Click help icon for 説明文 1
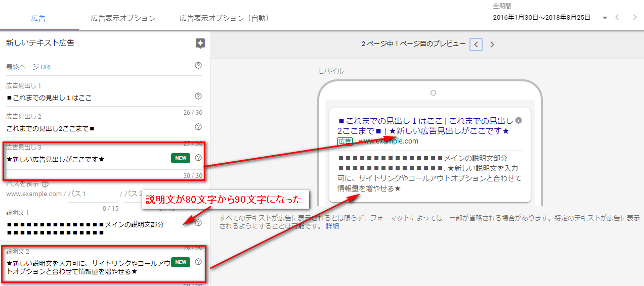Image resolution: width=644 pixels, height=286 pixels. (198, 223)
